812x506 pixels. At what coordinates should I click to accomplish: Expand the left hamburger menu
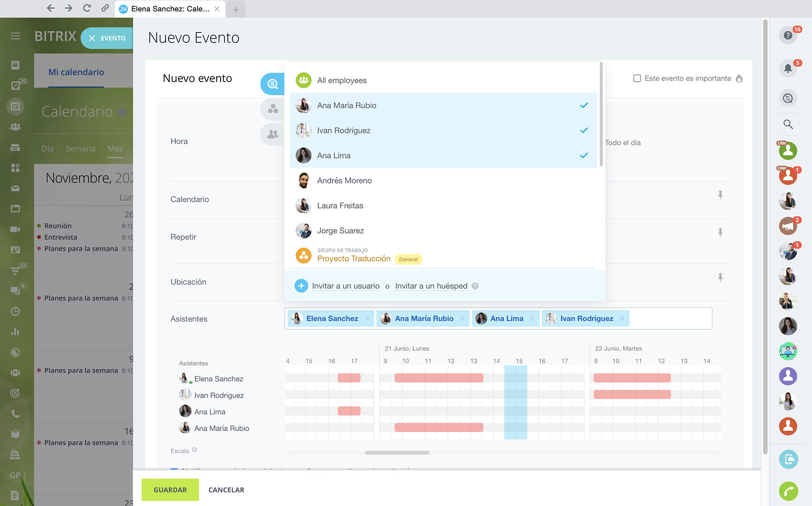[15, 36]
